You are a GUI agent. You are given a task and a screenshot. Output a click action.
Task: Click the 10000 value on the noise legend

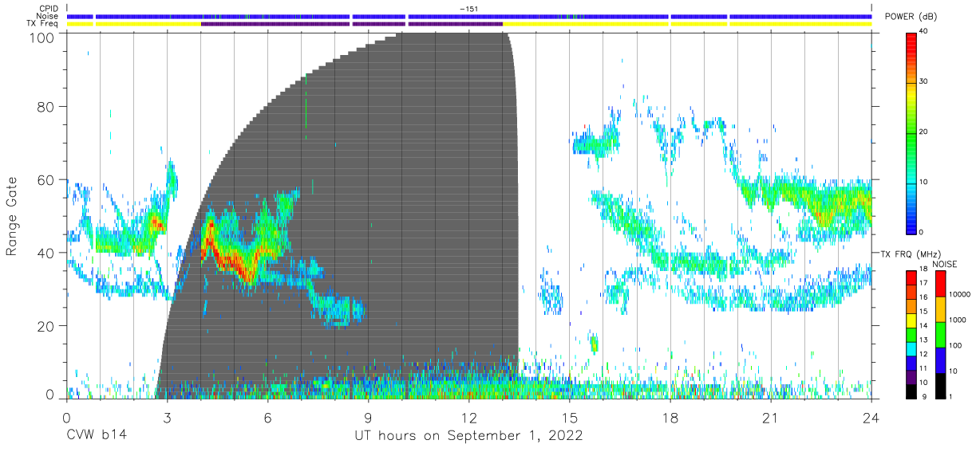click(x=961, y=293)
